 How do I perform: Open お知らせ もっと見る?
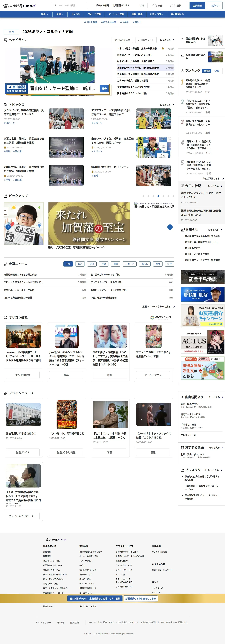pyautogui.click(x=215, y=229)
